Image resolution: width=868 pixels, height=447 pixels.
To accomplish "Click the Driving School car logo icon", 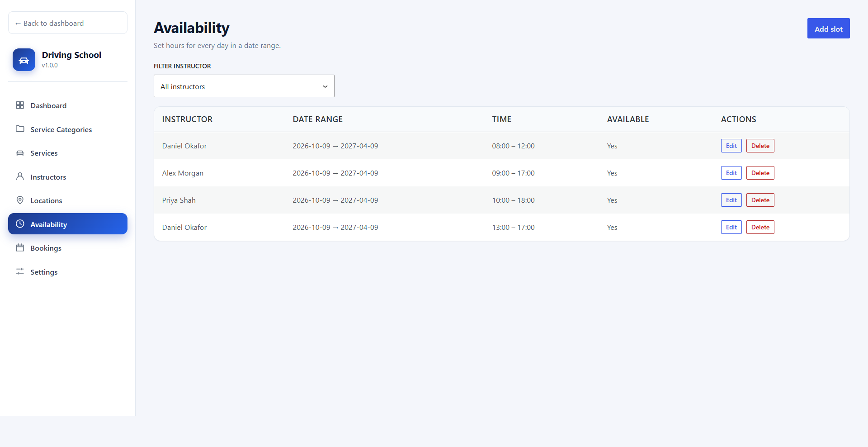I will (24, 60).
